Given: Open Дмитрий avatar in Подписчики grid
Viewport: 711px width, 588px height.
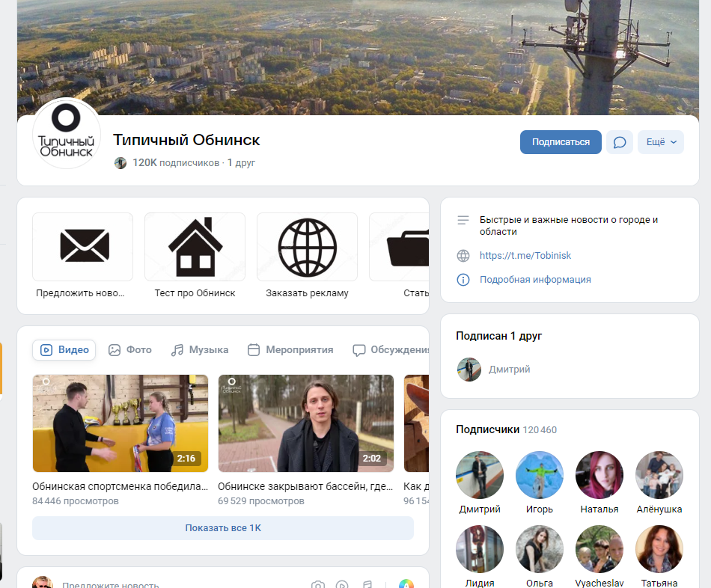Looking at the screenshot, I should pos(479,474).
